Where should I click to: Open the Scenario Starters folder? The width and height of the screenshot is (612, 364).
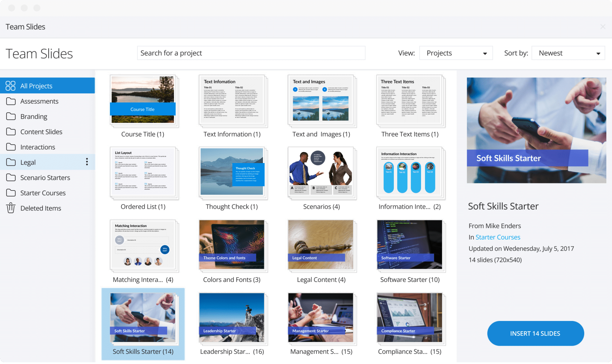click(x=45, y=177)
